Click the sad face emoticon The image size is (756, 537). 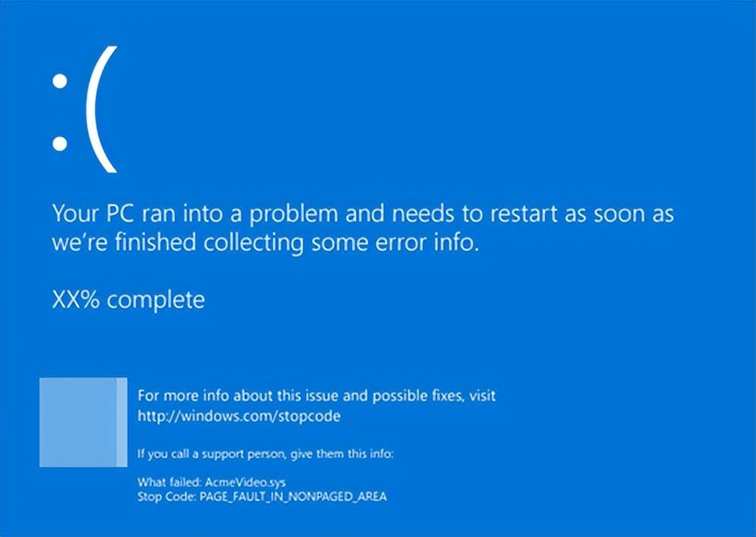click(84, 109)
